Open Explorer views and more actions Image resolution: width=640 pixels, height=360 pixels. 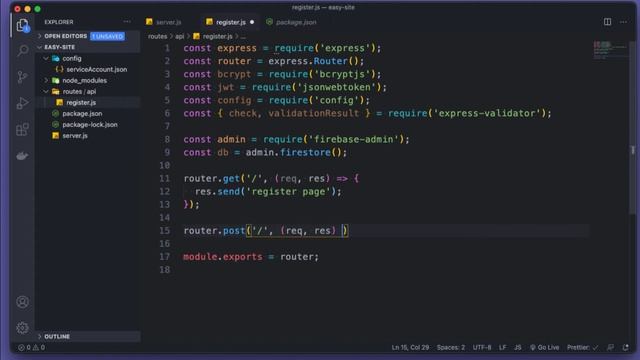[127, 22]
